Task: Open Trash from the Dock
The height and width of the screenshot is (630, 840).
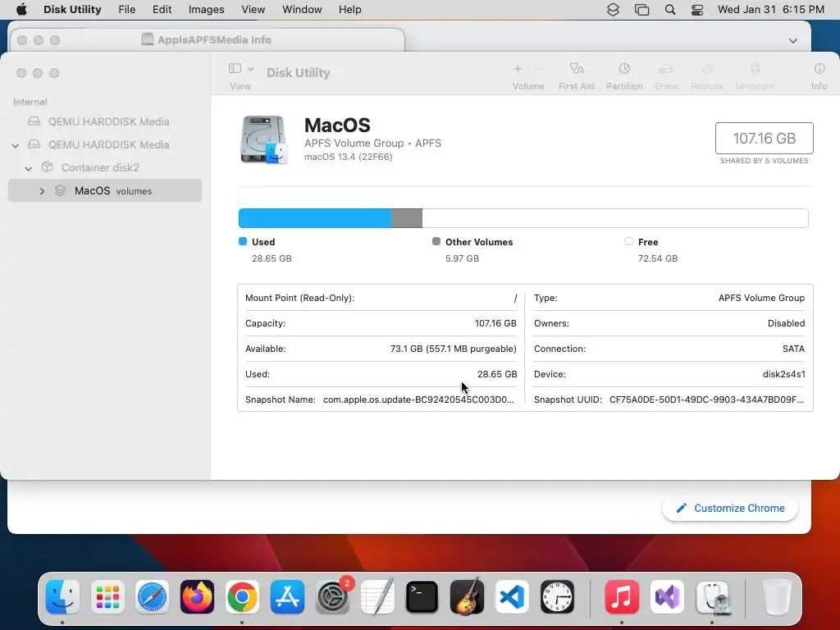Action: coord(777,597)
